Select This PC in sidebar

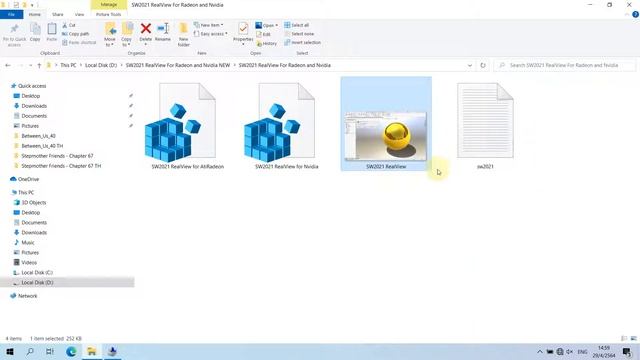click(x=26, y=192)
